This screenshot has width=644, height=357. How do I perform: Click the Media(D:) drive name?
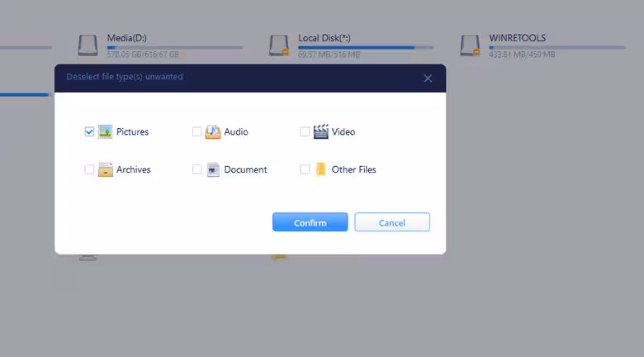point(127,38)
